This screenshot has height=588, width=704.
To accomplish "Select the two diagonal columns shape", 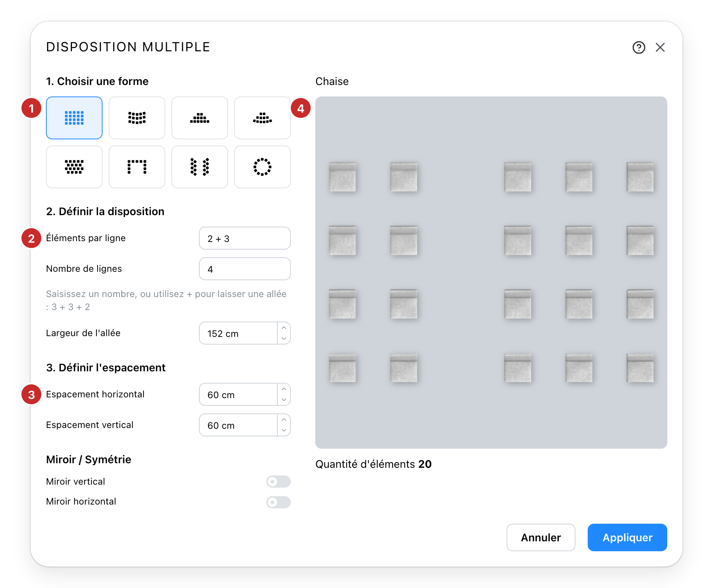I will pos(200,167).
